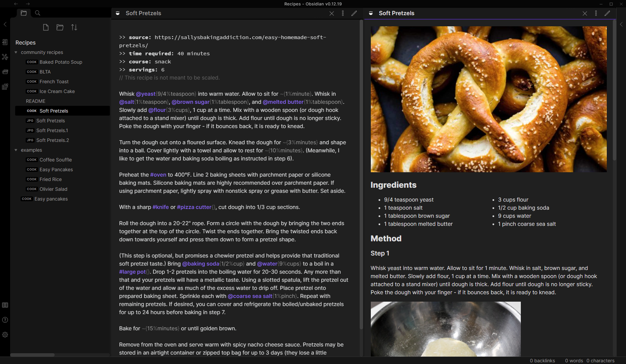Click the @yeast ingredient tag
626x364 pixels.
[146, 94]
